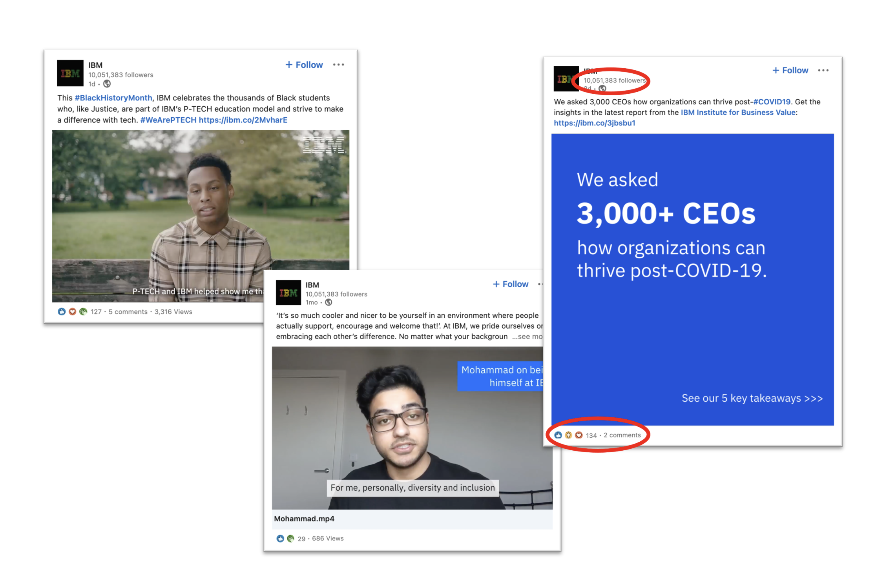
Task: Open the https://ibm.co/3jbsbu1 link
Action: click(595, 123)
